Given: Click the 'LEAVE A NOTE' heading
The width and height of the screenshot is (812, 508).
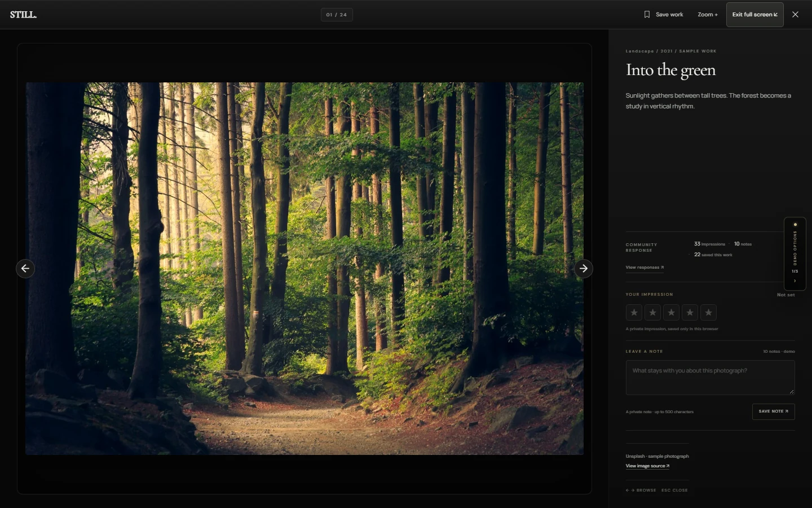Looking at the screenshot, I should pos(644,352).
